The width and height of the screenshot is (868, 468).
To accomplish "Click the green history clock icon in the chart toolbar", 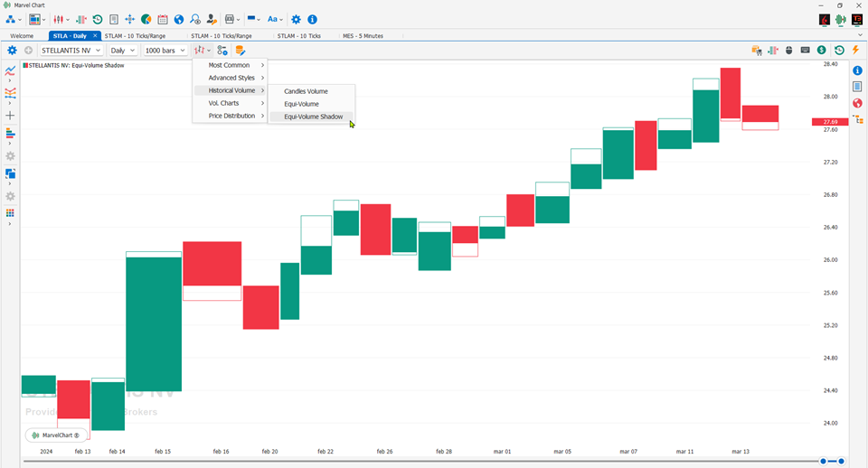I will 839,51.
